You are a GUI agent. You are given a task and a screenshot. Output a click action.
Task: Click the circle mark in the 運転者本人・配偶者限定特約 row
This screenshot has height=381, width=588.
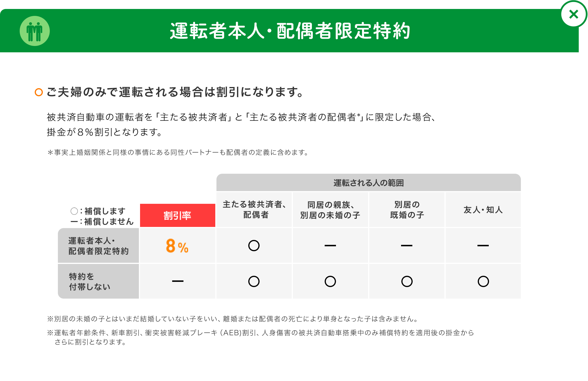pyautogui.click(x=254, y=246)
